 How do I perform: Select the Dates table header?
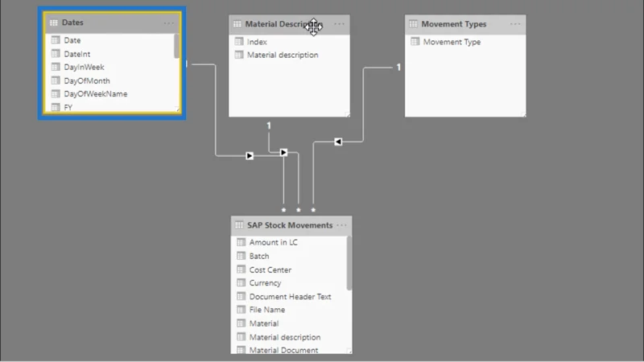point(112,23)
